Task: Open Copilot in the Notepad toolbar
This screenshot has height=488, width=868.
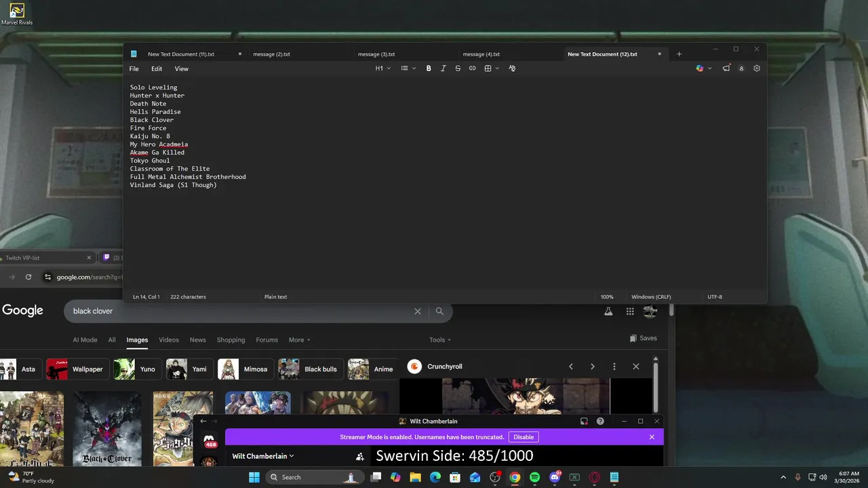Action: pos(700,68)
